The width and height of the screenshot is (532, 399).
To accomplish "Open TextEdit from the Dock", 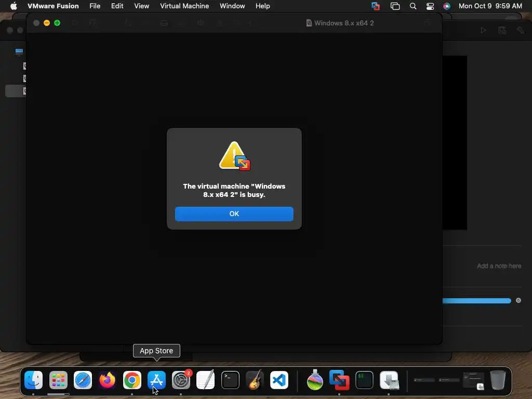I will pos(206,380).
